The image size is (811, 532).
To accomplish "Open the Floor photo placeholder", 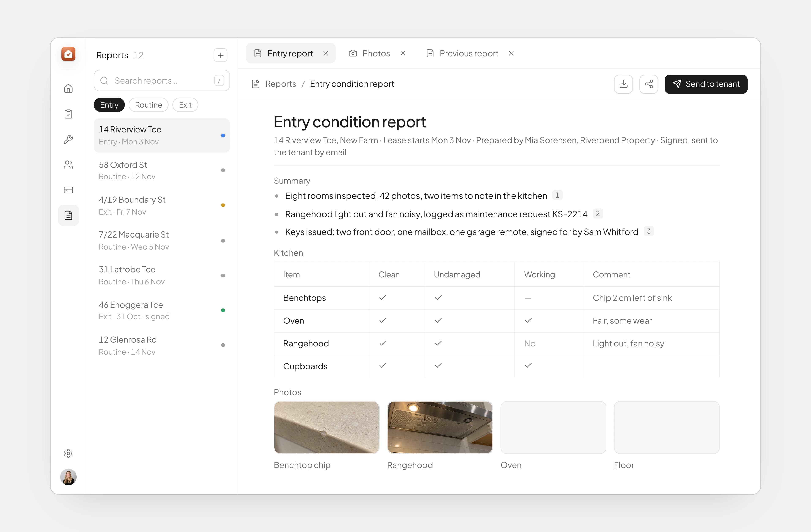I will 667,427.
